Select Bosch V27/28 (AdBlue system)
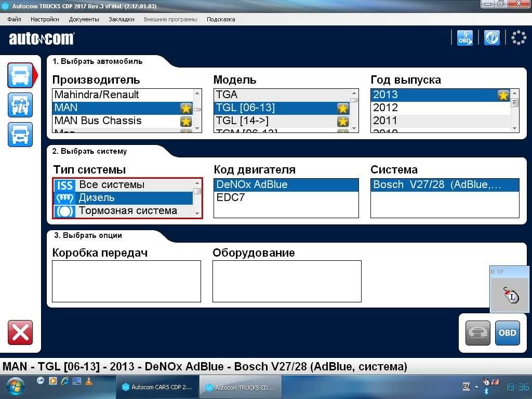 [x=445, y=185]
